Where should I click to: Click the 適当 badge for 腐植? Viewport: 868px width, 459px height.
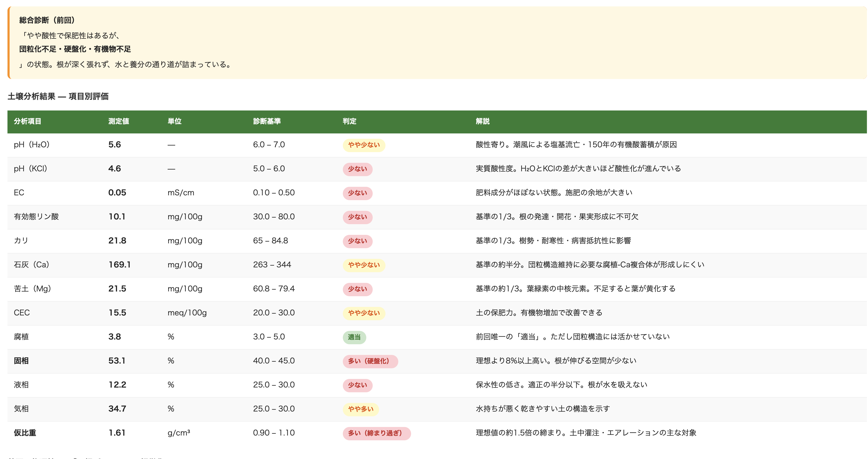(x=355, y=337)
